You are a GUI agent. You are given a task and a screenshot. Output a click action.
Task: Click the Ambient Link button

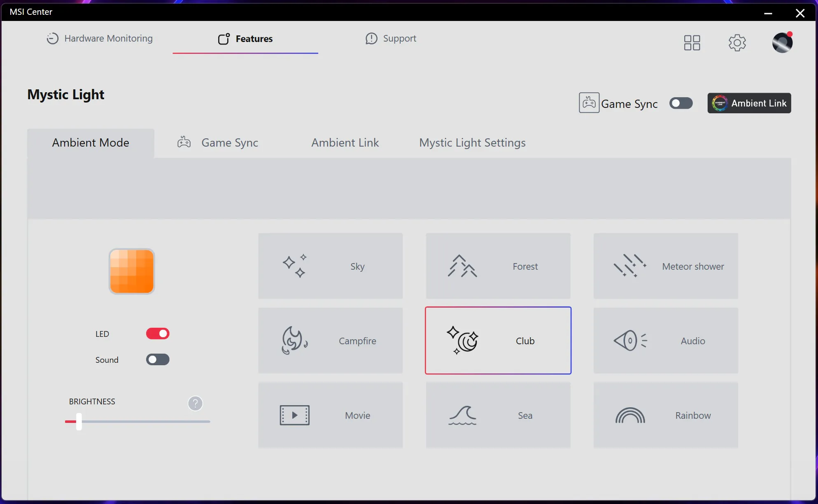(x=749, y=103)
